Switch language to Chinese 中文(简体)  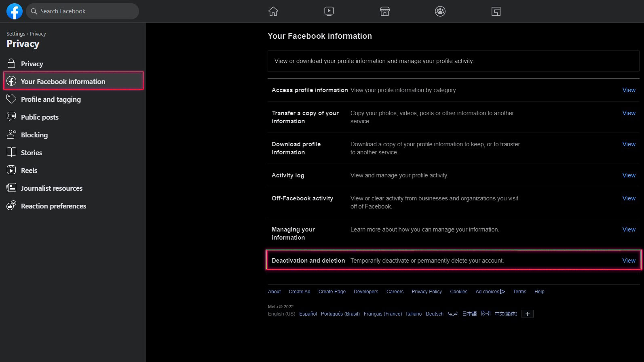pos(506,314)
